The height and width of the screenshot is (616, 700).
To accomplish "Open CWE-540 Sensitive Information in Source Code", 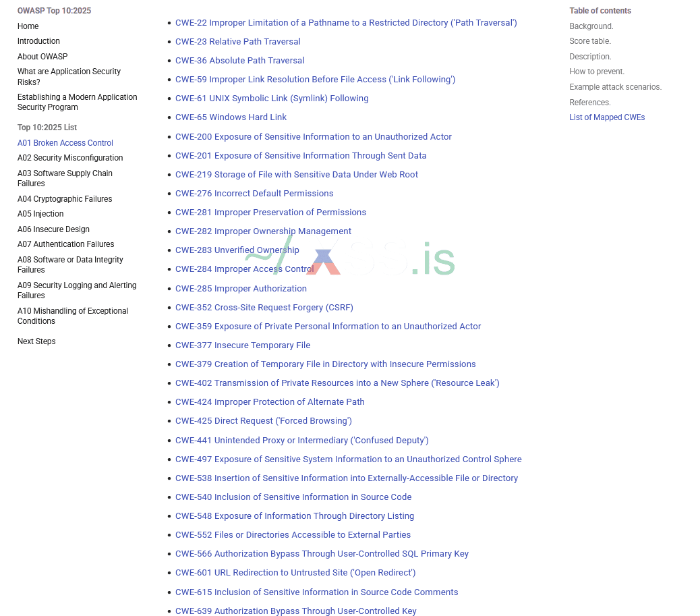I will [293, 497].
